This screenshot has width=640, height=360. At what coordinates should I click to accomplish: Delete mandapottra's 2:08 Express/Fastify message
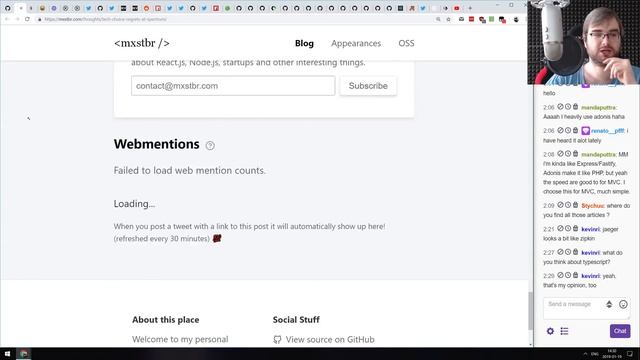click(x=575, y=154)
